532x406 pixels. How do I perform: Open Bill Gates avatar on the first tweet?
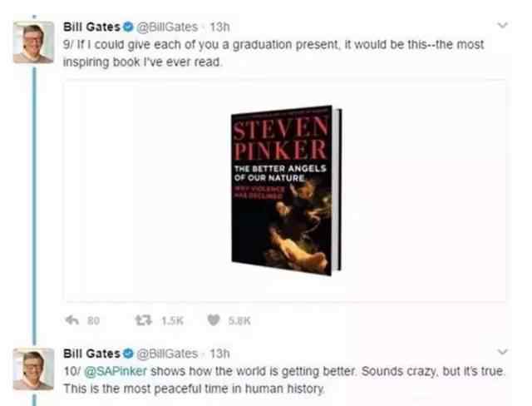(33, 42)
